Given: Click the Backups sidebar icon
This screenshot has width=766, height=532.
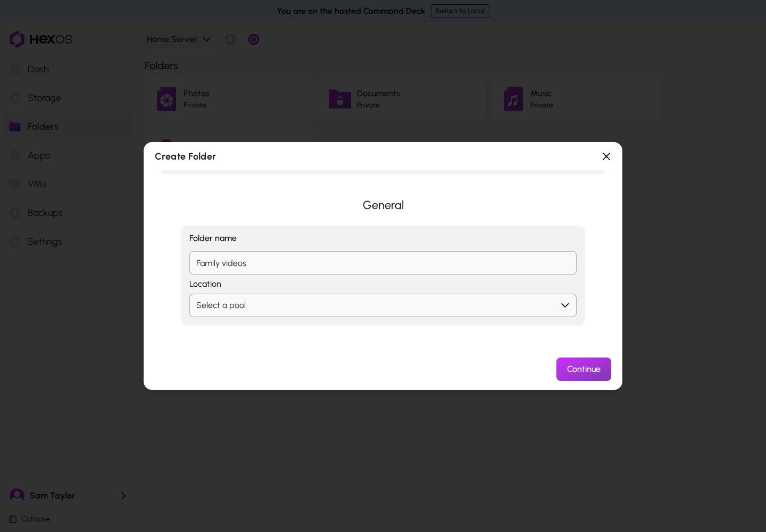Looking at the screenshot, I should pos(15,213).
